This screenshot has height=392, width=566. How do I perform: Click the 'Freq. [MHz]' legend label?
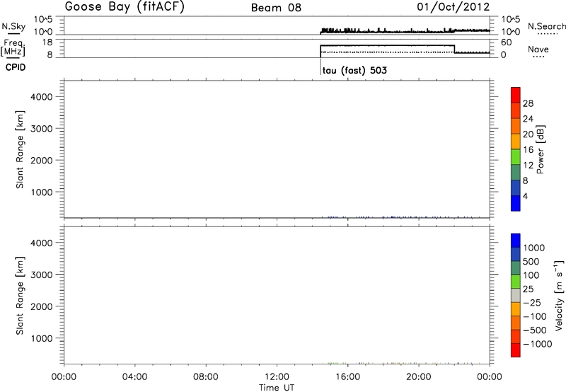pos(13,47)
